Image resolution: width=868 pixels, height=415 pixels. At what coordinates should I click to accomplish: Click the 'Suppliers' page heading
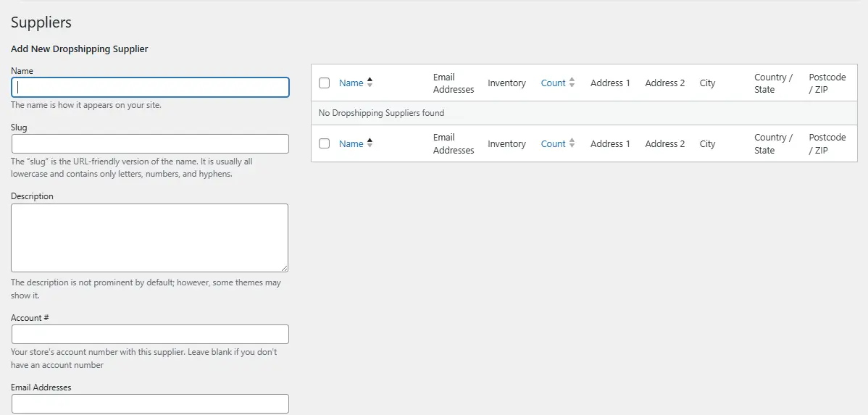click(41, 22)
